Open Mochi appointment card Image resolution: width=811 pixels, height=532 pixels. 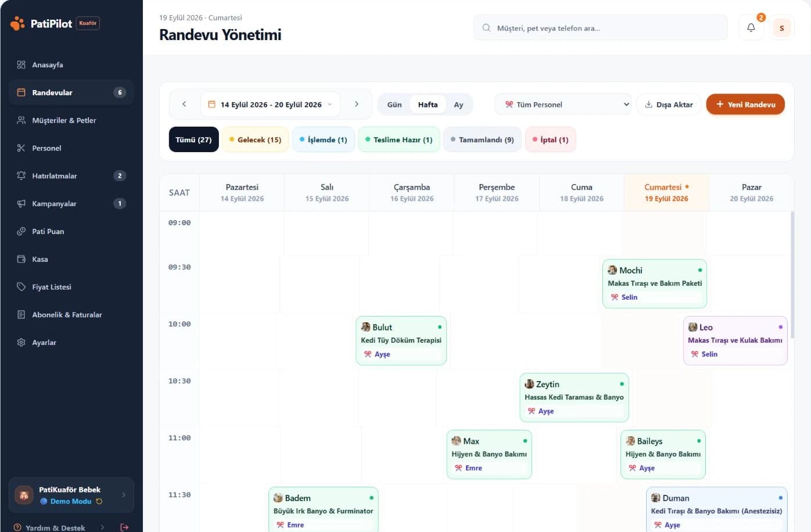click(655, 283)
